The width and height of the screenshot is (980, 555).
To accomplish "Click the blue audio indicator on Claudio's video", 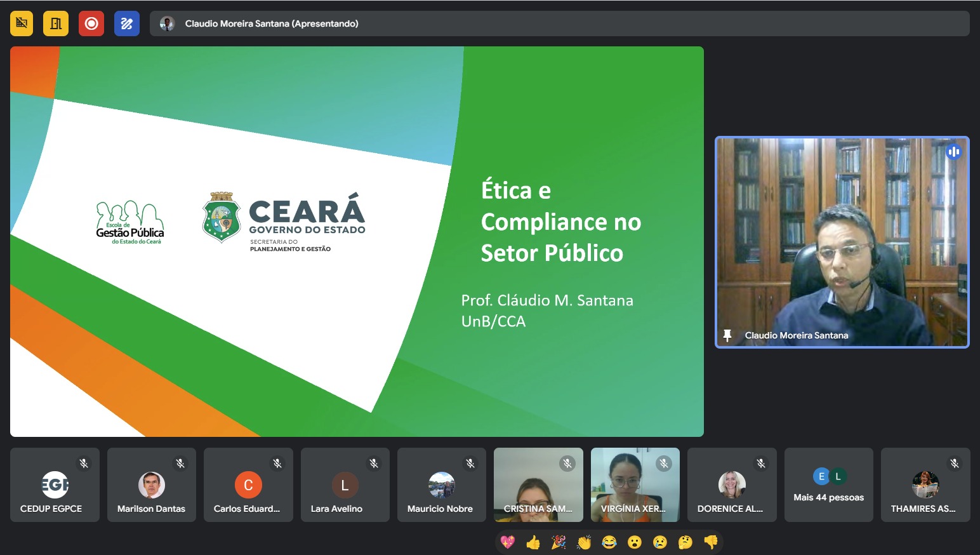I will [x=953, y=152].
